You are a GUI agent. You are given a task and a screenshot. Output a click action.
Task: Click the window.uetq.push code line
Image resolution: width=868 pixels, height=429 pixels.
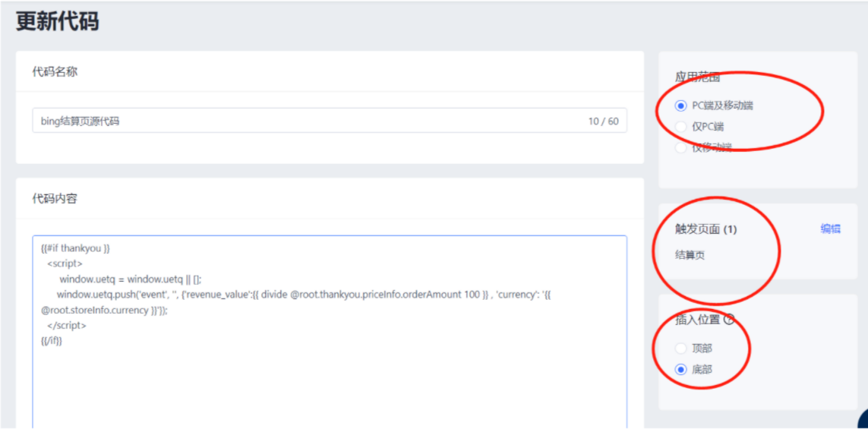coord(304,295)
